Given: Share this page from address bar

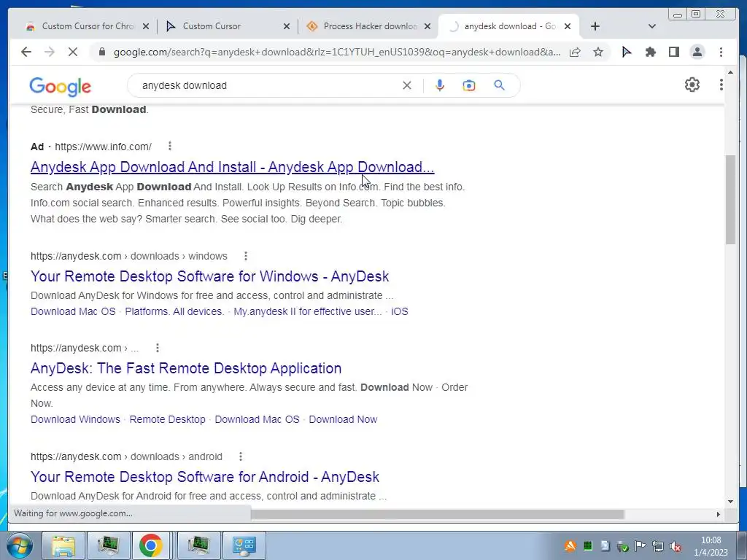Looking at the screenshot, I should pyautogui.click(x=575, y=52).
